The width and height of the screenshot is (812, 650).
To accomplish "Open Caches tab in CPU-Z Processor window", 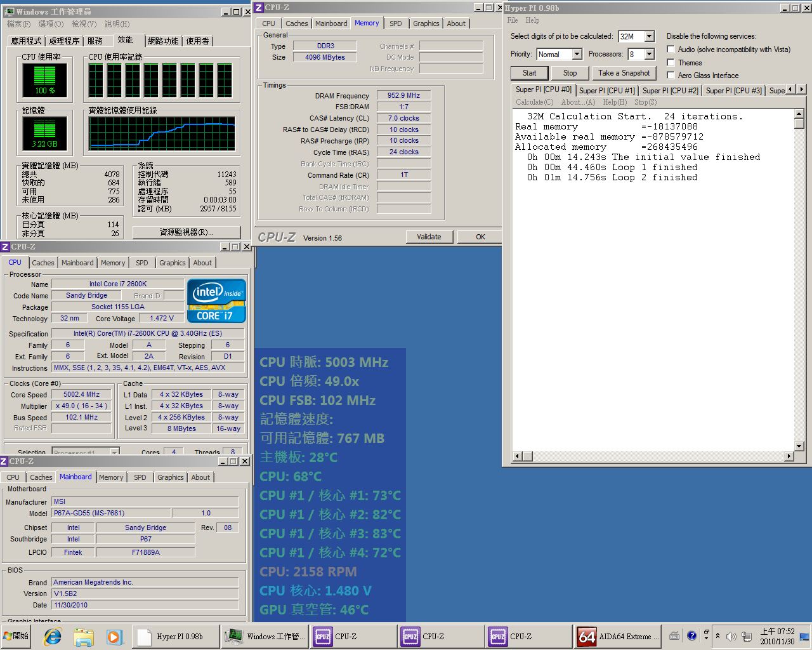I will point(43,263).
